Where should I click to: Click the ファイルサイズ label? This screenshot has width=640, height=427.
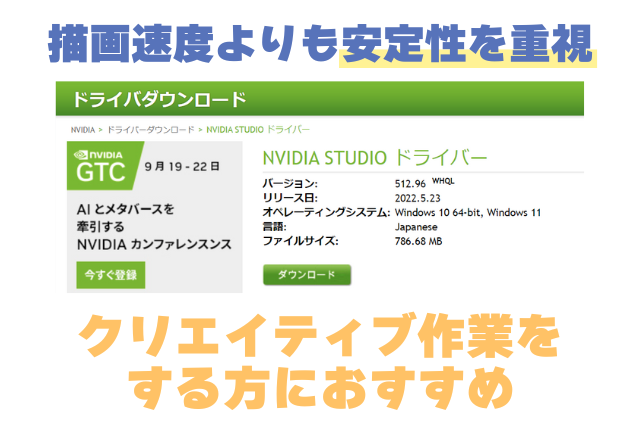pos(300,241)
